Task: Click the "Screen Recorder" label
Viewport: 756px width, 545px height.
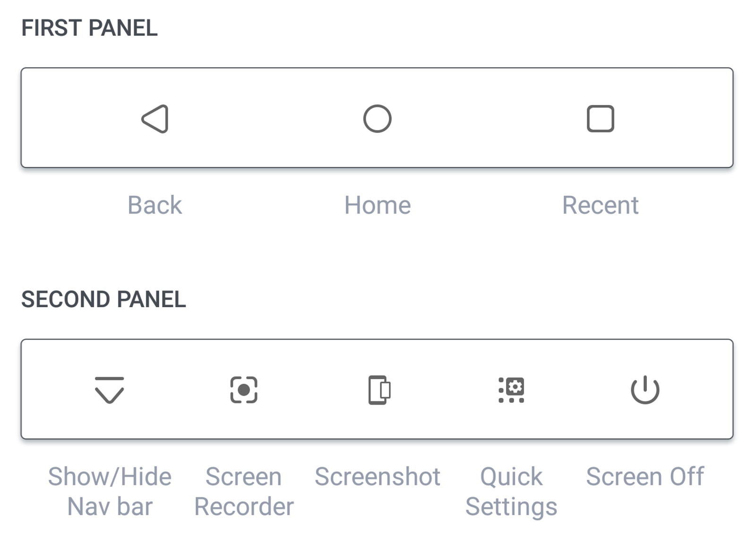Action: (x=244, y=491)
